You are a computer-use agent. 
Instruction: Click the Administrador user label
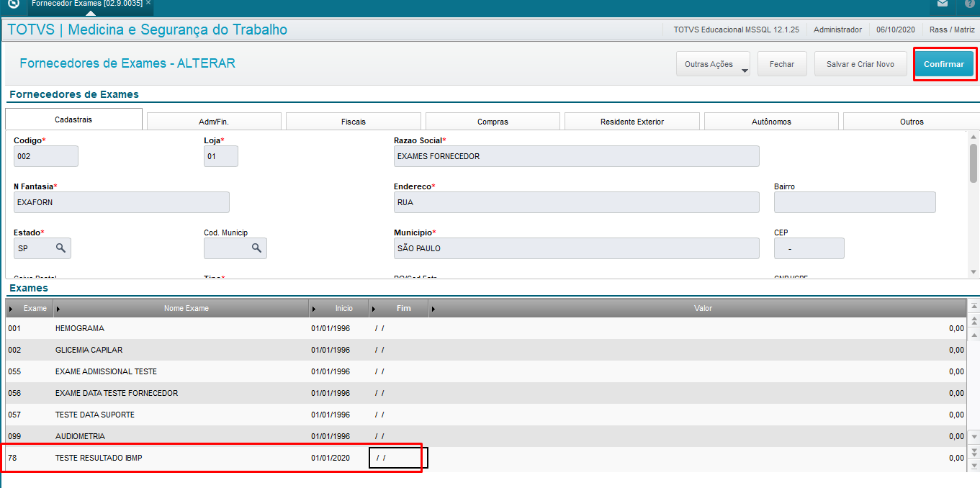(x=837, y=30)
